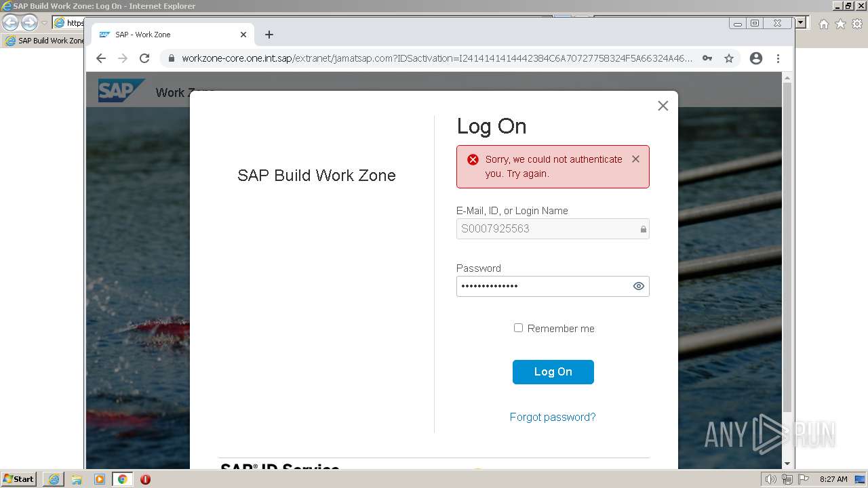The height and width of the screenshot is (488, 868).
Task: Go forward in the Chrome-style browser
Action: (x=123, y=58)
